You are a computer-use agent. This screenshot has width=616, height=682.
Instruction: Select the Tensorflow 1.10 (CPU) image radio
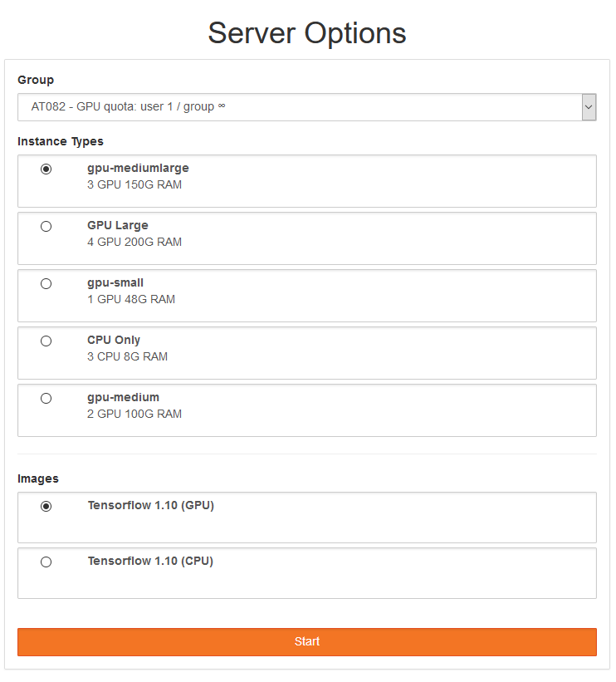[46, 562]
